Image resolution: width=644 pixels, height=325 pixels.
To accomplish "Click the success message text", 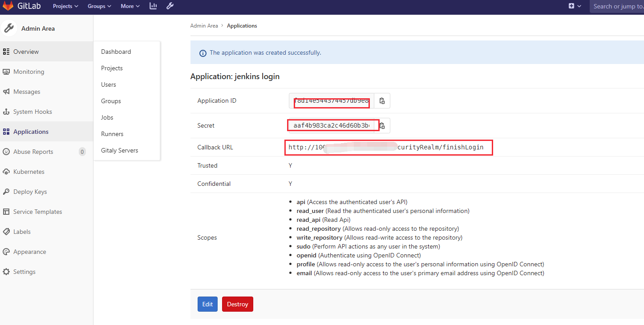I will [x=265, y=52].
